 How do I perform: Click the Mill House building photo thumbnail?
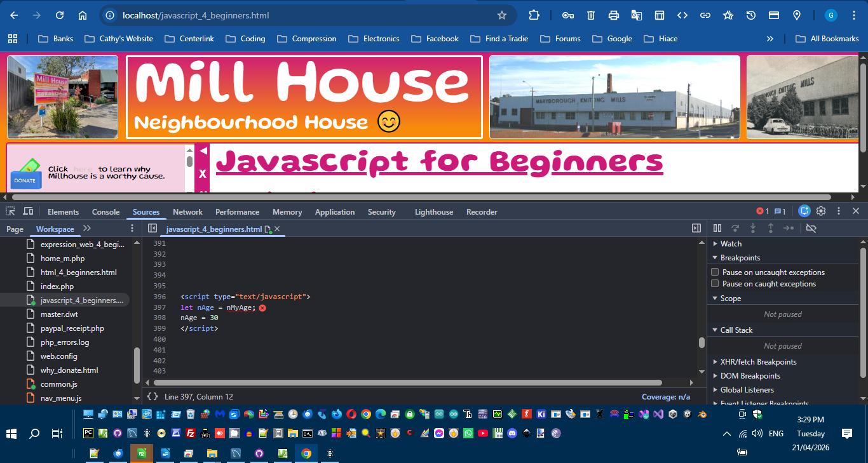[x=62, y=97]
